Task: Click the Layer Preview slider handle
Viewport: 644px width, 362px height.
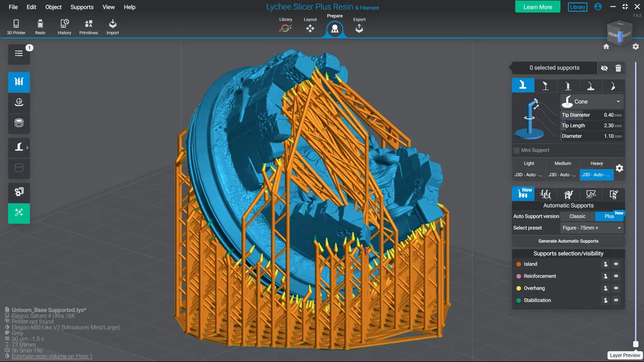Action: (635, 345)
